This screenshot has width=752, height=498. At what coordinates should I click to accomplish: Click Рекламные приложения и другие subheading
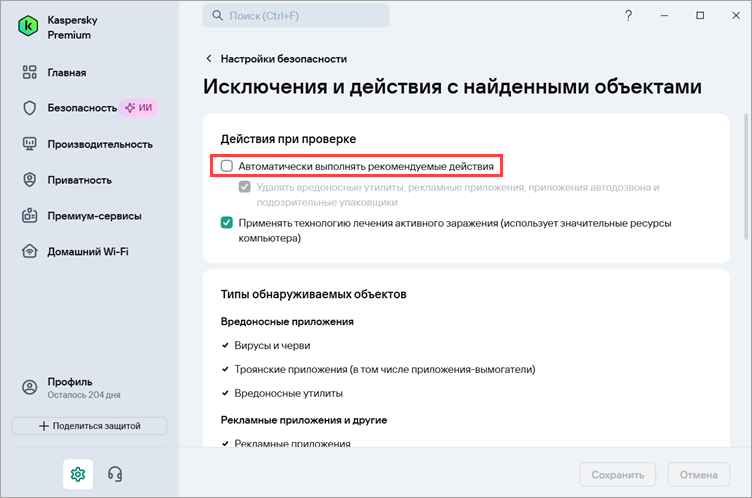[304, 420]
